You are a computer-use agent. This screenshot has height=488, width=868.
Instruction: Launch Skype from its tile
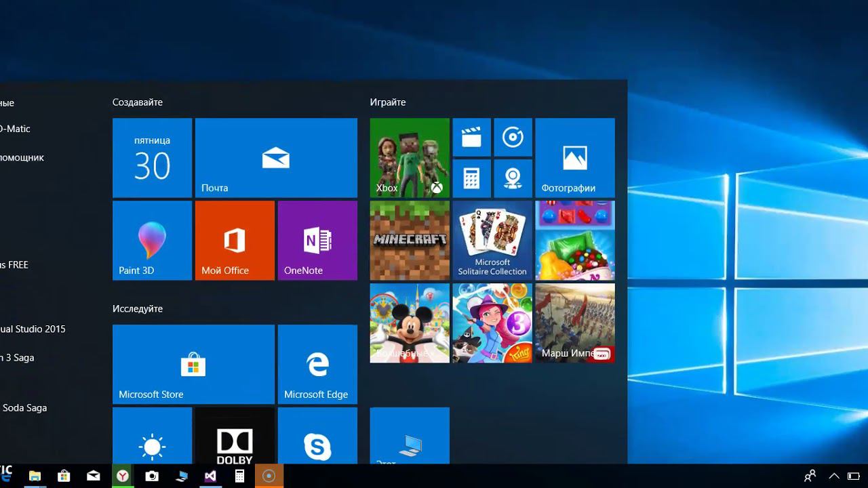pyautogui.click(x=317, y=436)
